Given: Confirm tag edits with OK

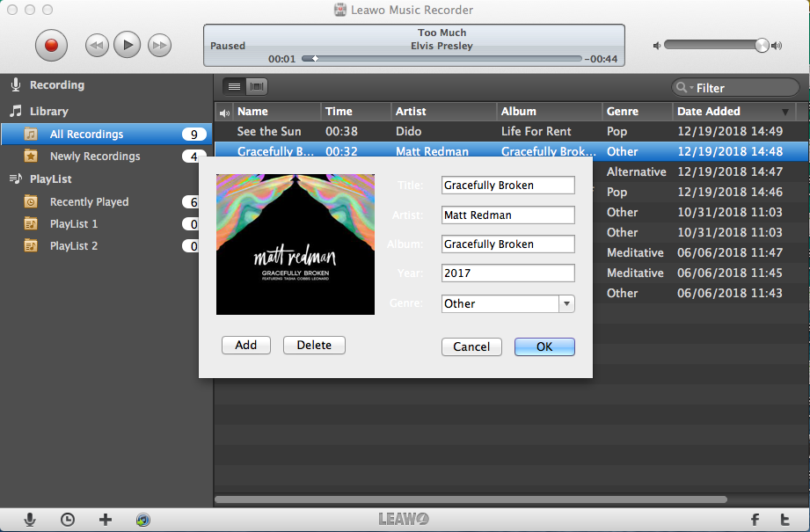Looking at the screenshot, I should pos(544,346).
